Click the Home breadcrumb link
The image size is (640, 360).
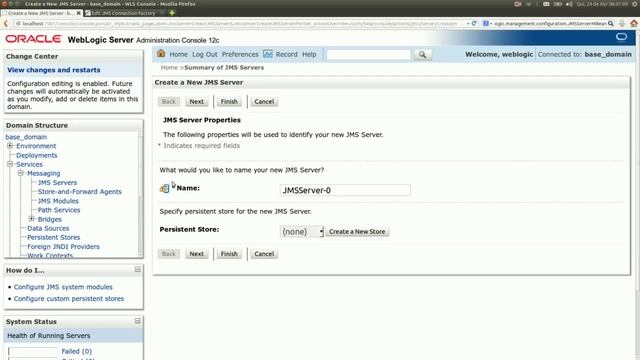pos(169,68)
